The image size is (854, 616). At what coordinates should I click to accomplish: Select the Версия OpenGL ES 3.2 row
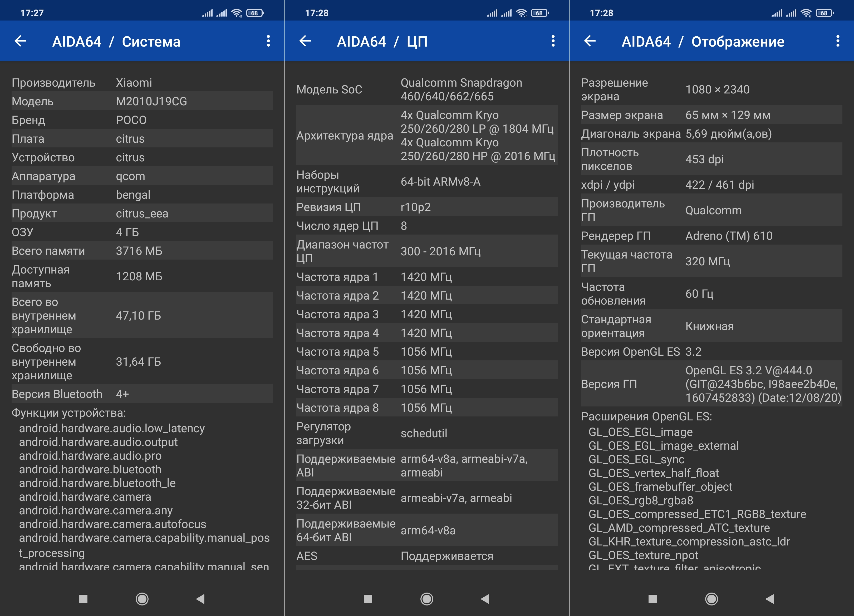point(711,351)
